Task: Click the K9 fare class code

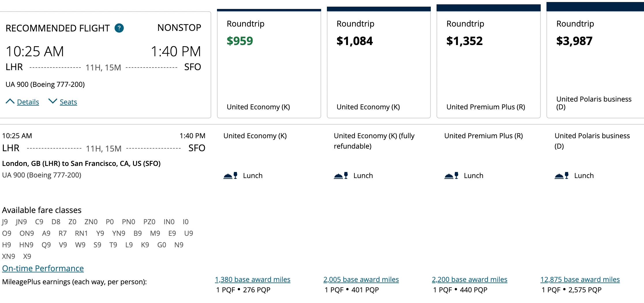Action: pos(145,245)
